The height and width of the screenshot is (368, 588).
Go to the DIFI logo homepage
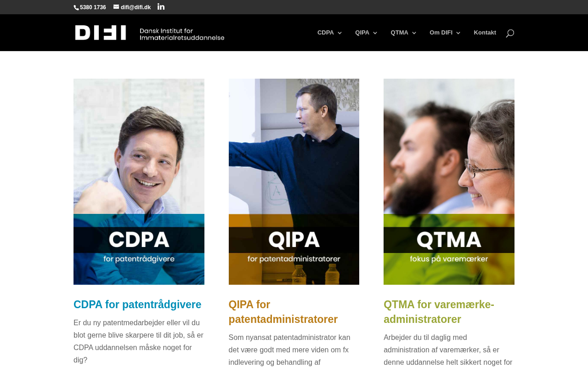[x=150, y=33]
